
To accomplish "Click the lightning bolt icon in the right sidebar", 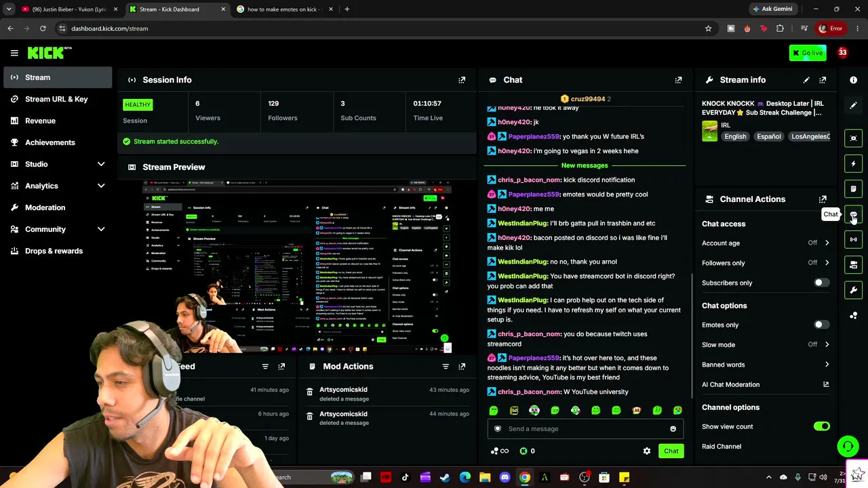I will 854,163.
